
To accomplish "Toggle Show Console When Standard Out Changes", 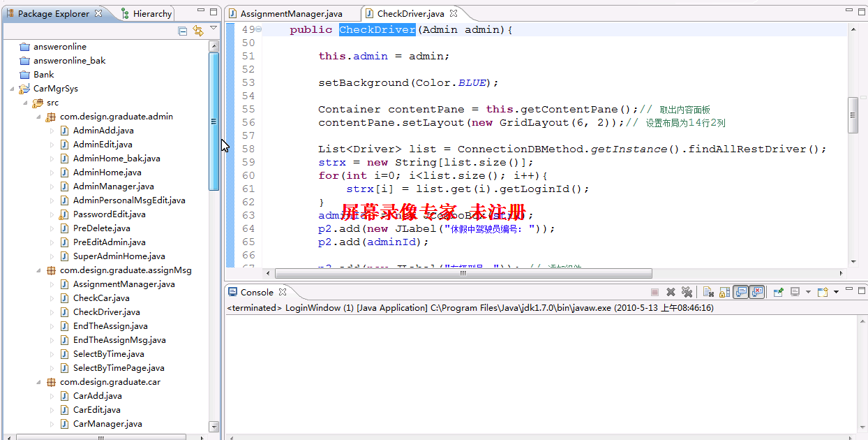I will [x=741, y=292].
